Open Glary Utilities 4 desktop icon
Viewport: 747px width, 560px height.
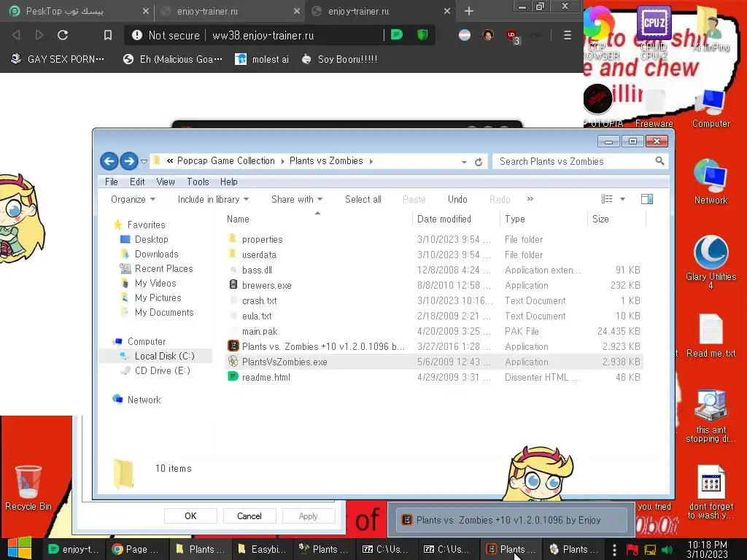click(711, 262)
